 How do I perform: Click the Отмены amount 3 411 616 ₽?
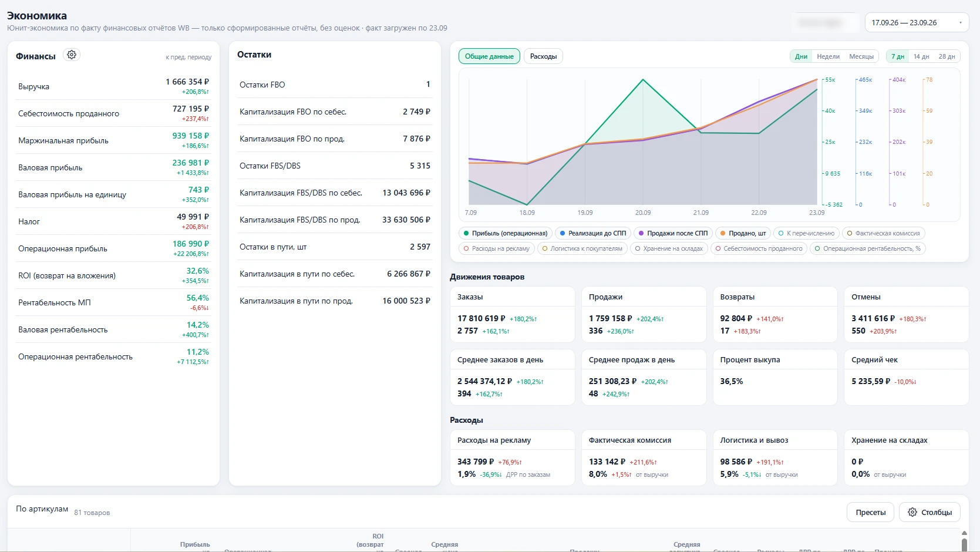873,318
